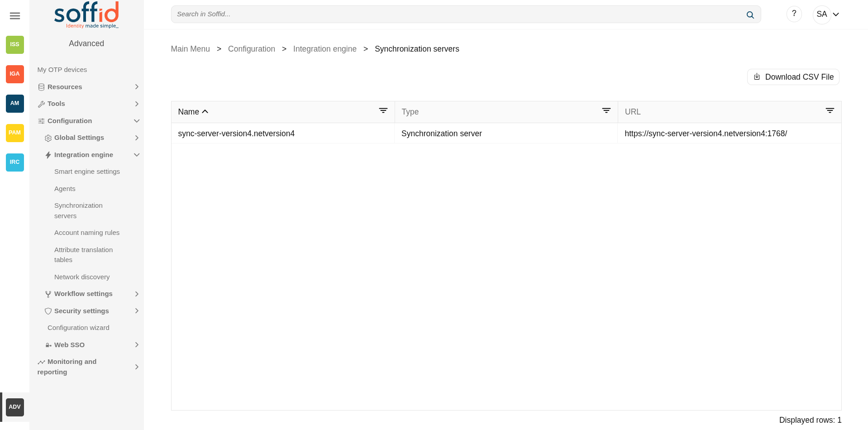Screen dimensions: 868x430
Task: Open Synchronization servers menu item
Action: tap(78, 210)
